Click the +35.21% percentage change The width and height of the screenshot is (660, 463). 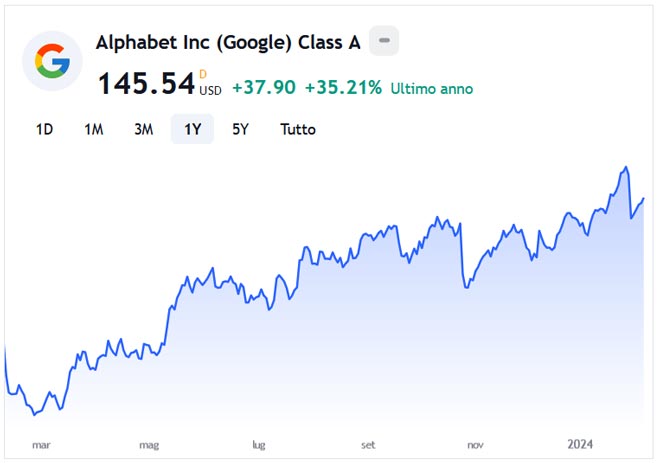(x=343, y=88)
